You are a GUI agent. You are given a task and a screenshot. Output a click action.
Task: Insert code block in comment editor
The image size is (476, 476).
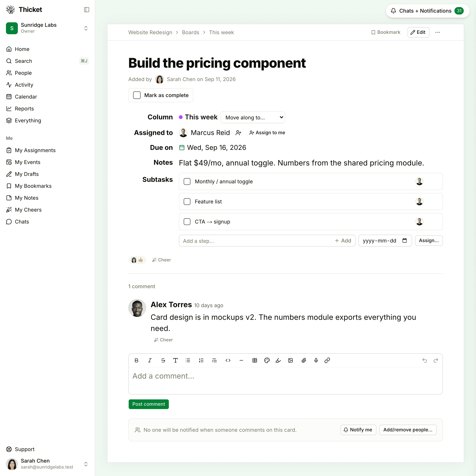pyautogui.click(x=228, y=361)
